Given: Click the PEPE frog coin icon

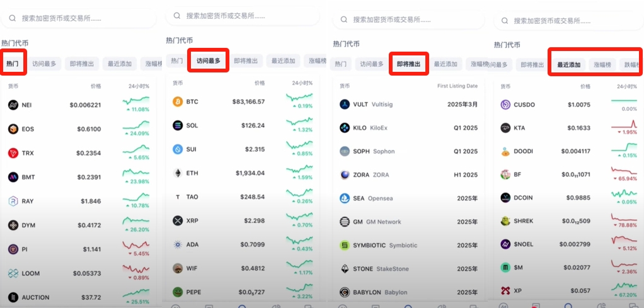Looking at the screenshot, I should [x=177, y=292].
